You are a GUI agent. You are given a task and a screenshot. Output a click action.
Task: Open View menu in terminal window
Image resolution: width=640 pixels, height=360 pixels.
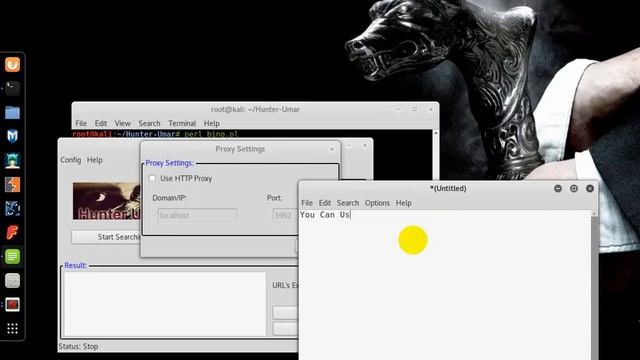pos(122,123)
